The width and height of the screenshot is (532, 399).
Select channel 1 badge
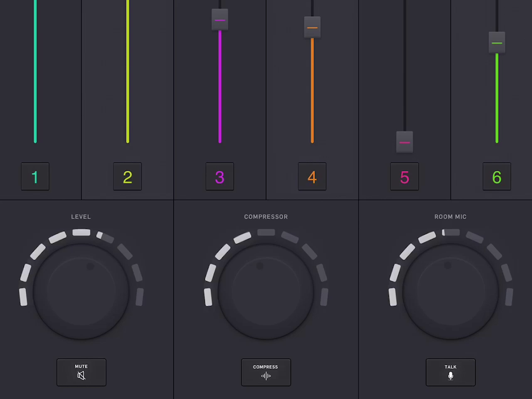35,176
